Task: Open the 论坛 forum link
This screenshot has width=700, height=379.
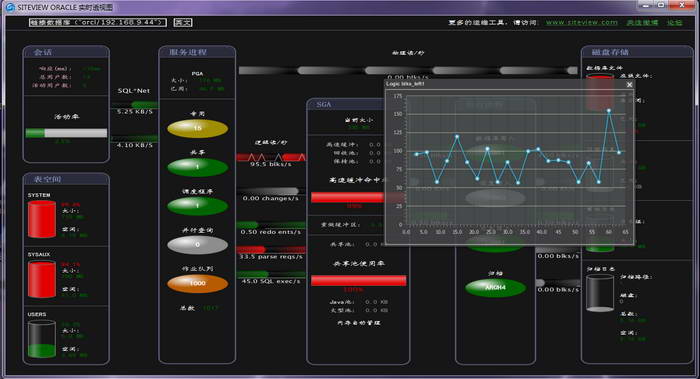Action: (x=675, y=22)
